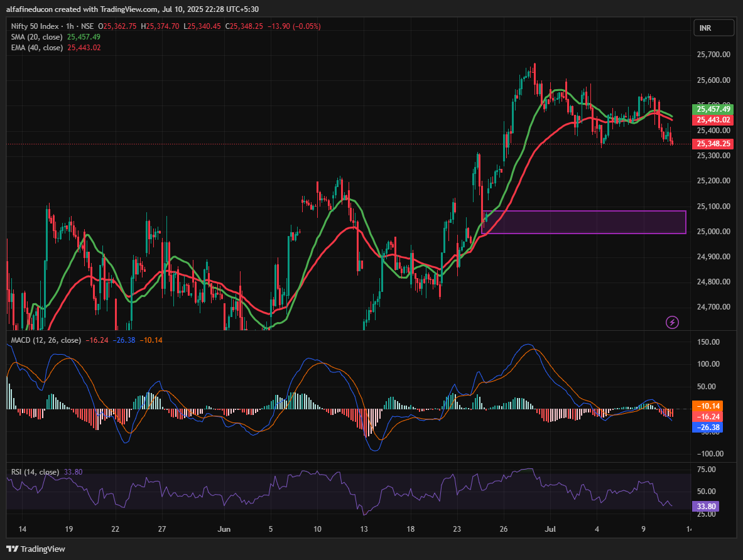Click the 25,200.00 price scale value
Image resolution: width=743 pixels, height=560 pixels.
tap(713, 181)
